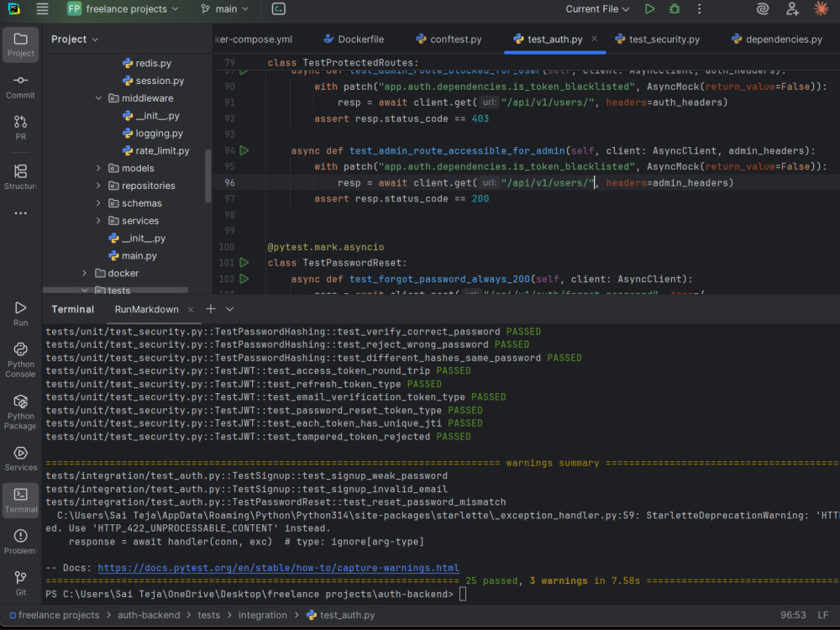Open the Python Packages tool window

tap(20, 412)
